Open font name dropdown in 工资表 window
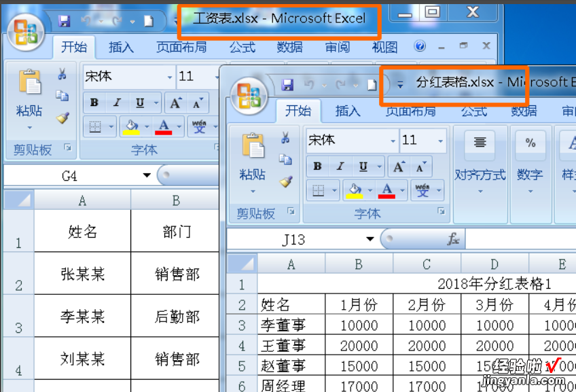Screen dimensions: 576x392 pyautogui.click(x=169, y=77)
